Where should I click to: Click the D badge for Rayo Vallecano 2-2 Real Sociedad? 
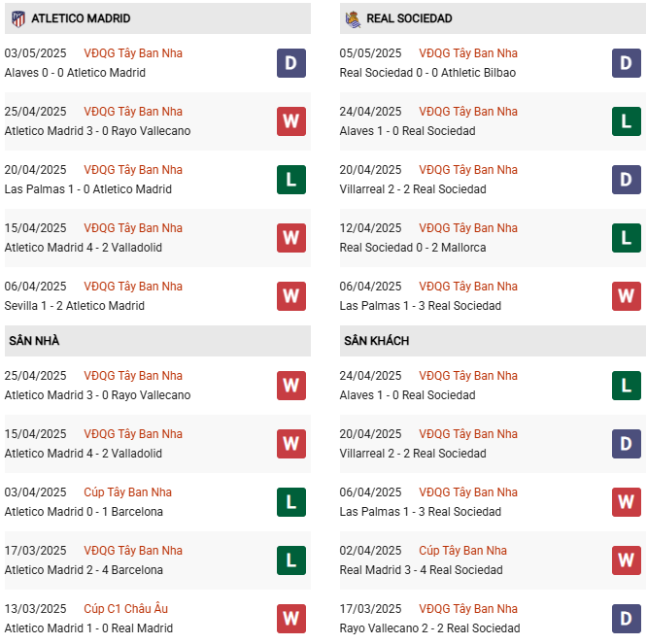pyautogui.click(x=627, y=619)
